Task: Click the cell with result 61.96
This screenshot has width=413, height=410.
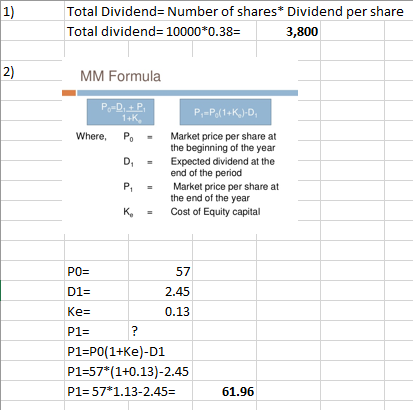Action: (x=224, y=391)
